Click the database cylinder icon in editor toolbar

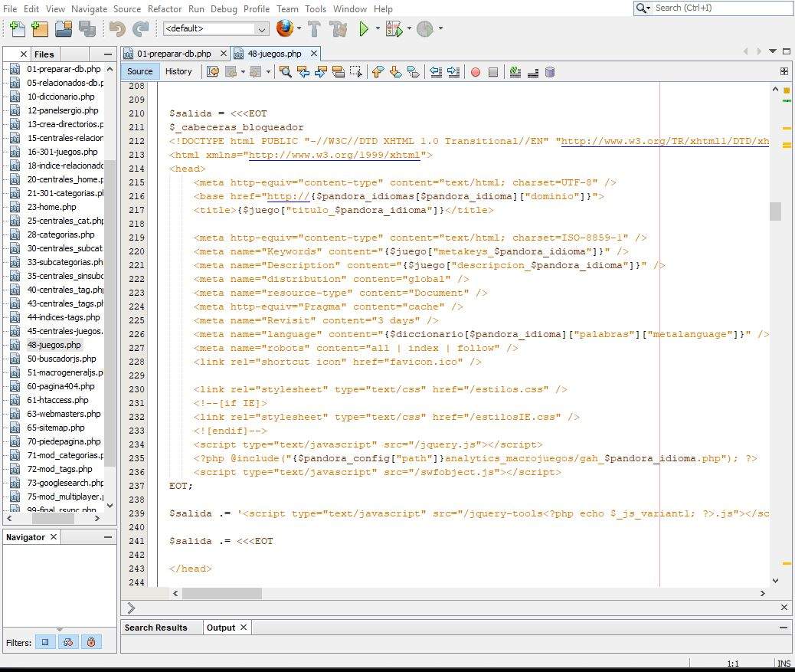550,72
